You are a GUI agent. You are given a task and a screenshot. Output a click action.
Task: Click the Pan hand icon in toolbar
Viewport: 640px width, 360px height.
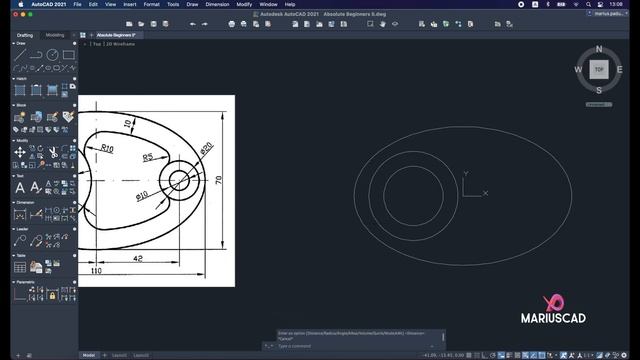[x=382, y=24]
